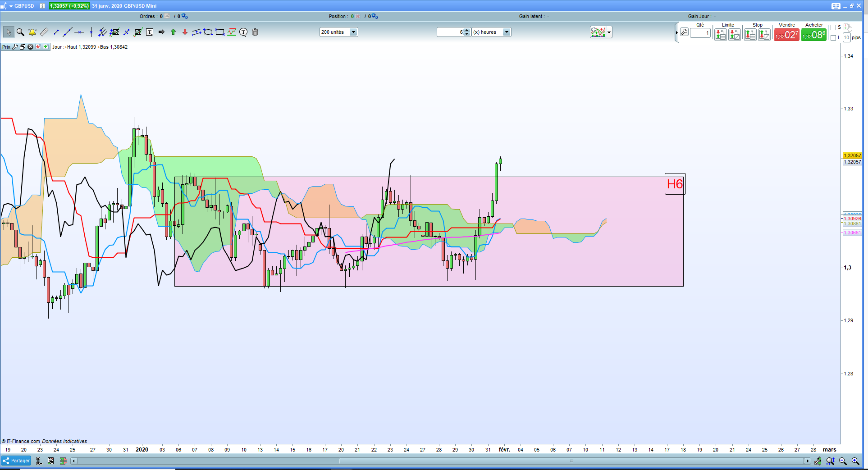The width and height of the screenshot is (868, 470).
Task: Click the Acheter buy button
Action: coord(814,35)
